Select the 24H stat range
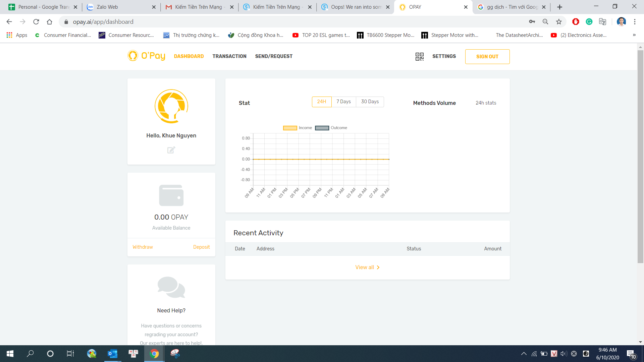The image size is (644, 362). [321, 102]
